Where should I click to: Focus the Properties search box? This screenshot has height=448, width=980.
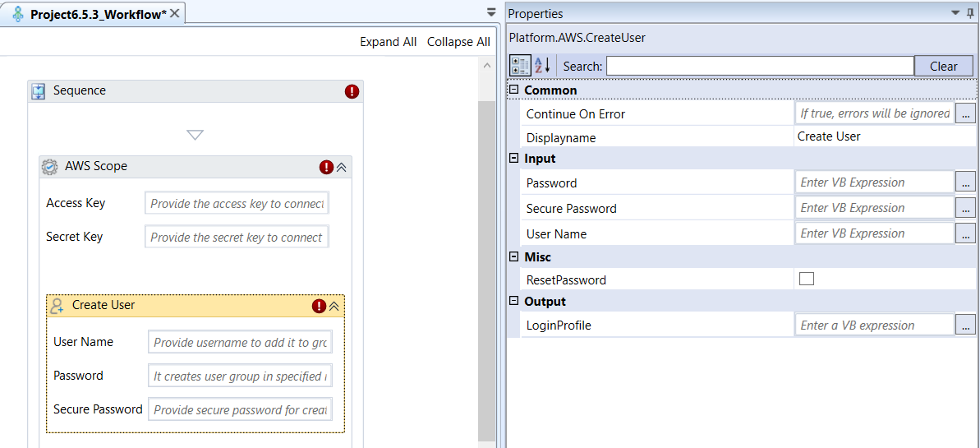click(x=760, y=66)
